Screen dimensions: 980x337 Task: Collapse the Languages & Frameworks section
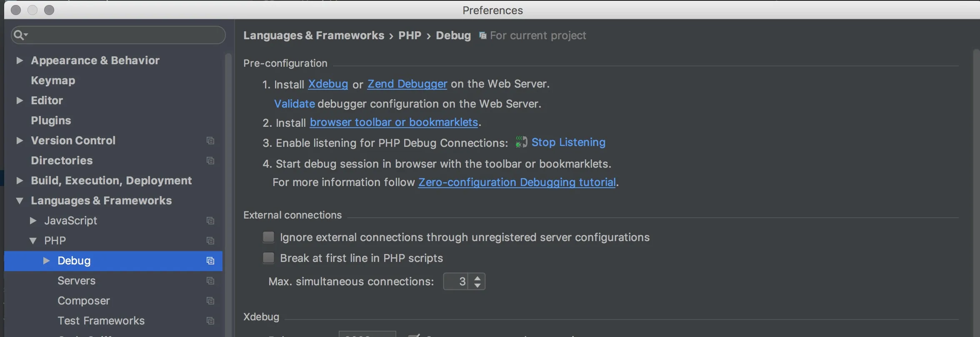tap(19, 201)
